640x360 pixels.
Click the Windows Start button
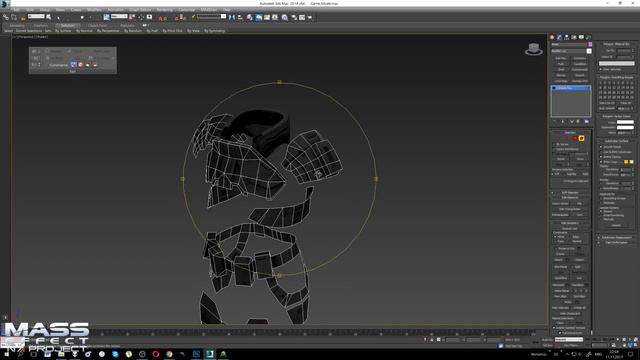tap(6, 354)
